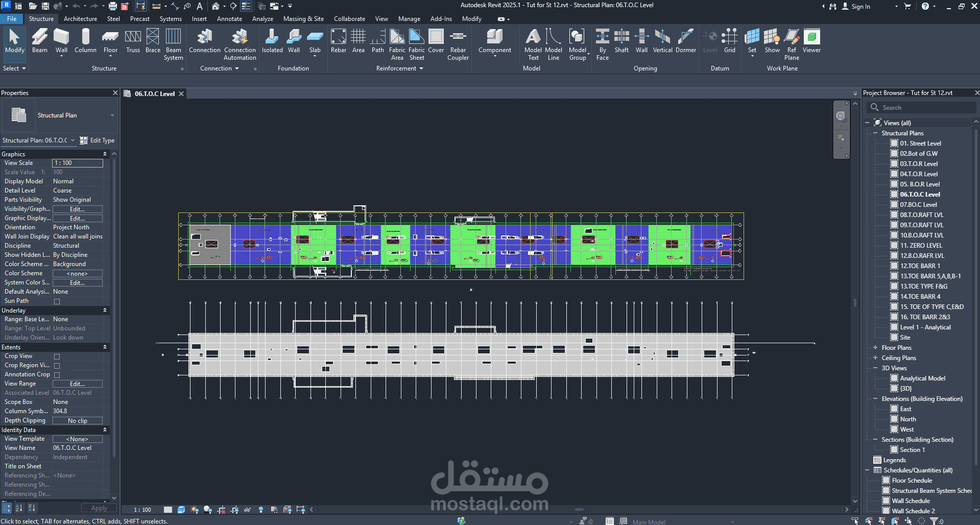Screen dimensions: 980x525
Task: Select the Beam tool in Structure panel
Action: tap(39, 41)
